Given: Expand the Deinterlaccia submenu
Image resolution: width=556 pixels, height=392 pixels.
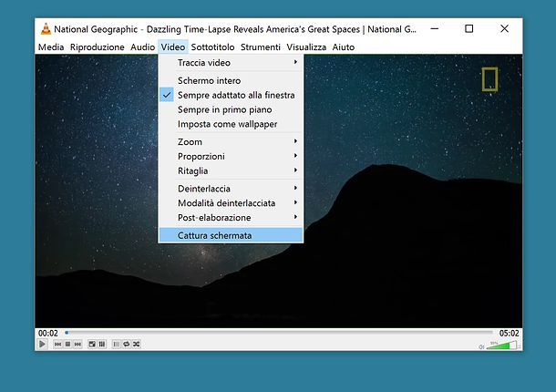Looking at the screenshot, I should click(x=231, y=189).
